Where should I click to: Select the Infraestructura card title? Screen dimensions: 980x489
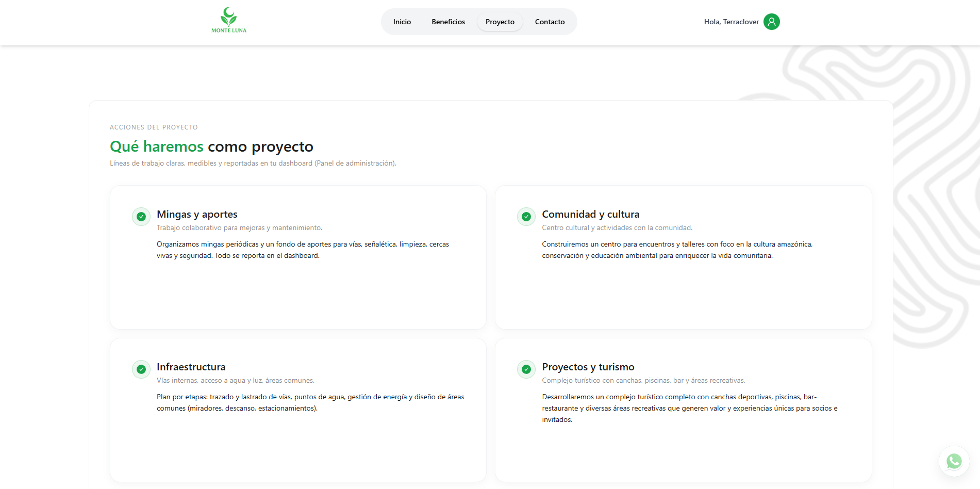click(x=191, y=367)
